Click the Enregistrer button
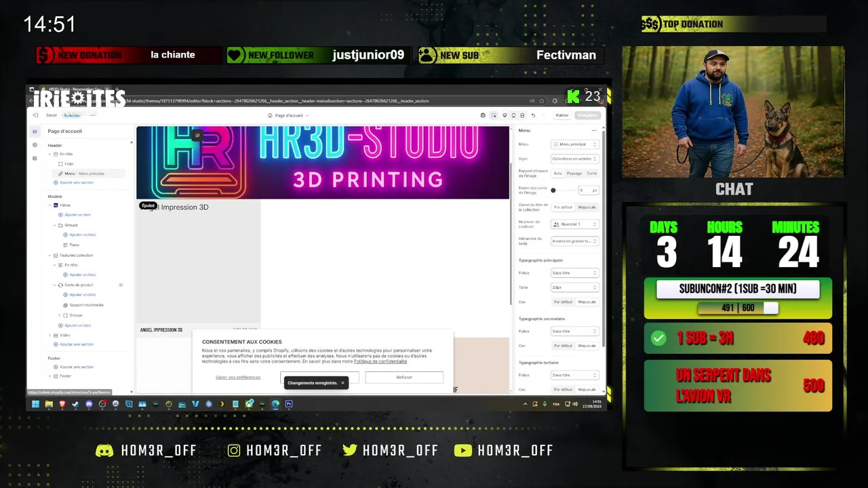 click(587, 115)
